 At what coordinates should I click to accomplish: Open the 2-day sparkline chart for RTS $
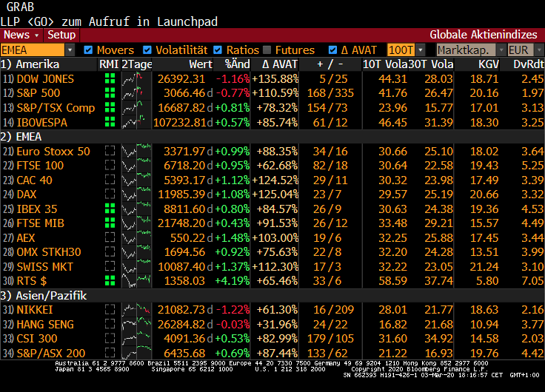point(136,281)
